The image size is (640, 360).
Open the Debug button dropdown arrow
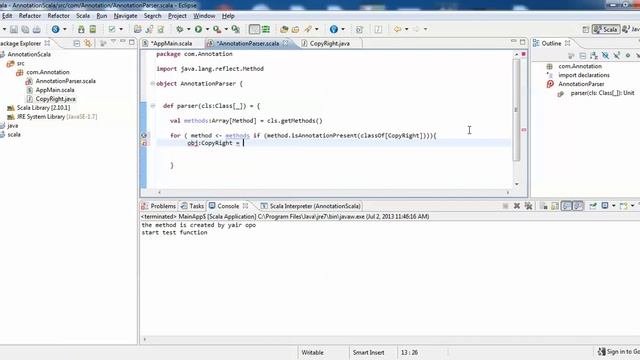[x=188, y=29]
